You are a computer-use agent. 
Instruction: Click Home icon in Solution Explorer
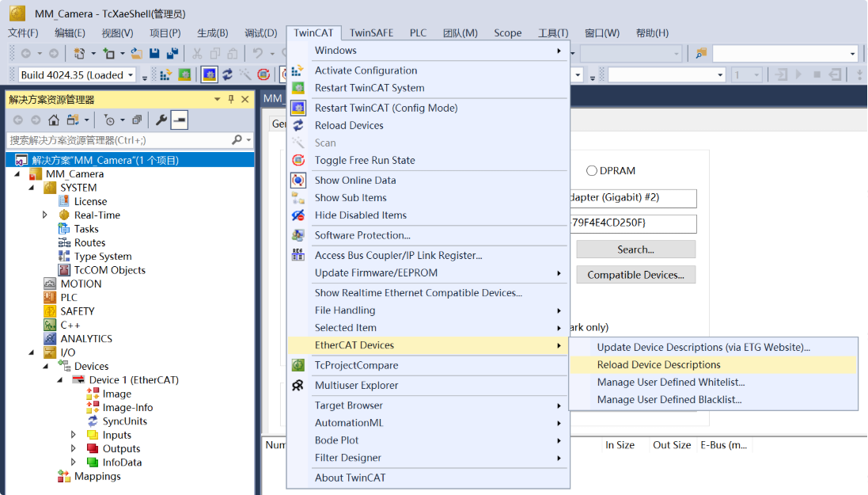point(54,120)
